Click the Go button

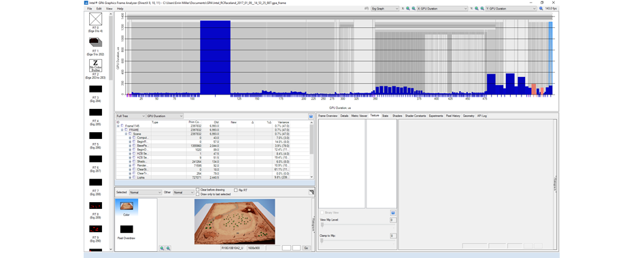click(x=307, y=248)
